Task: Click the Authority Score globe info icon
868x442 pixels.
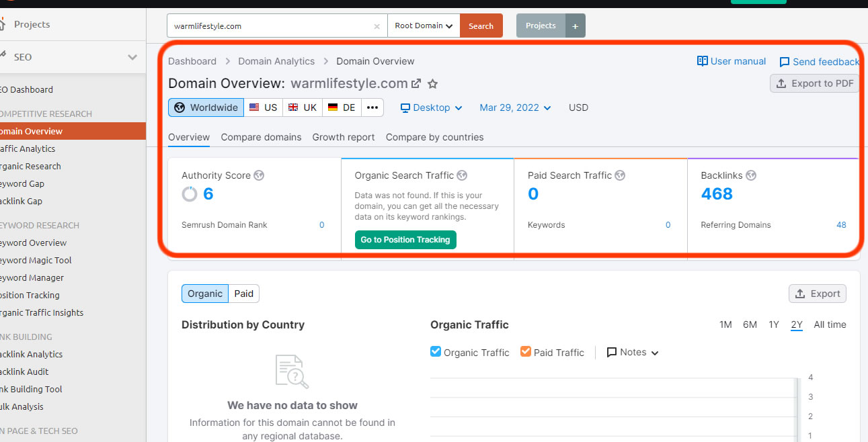Action: click(x=259, y=175)
